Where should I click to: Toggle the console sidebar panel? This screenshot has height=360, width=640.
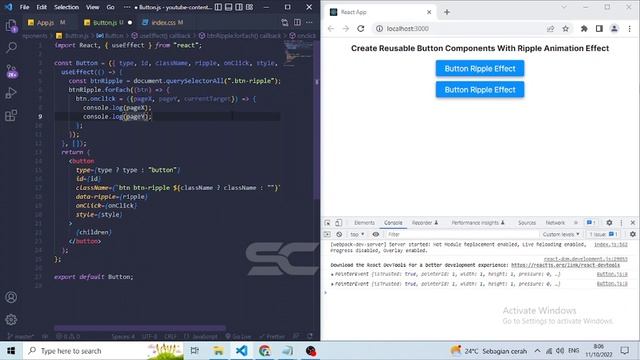pos(327,234)
